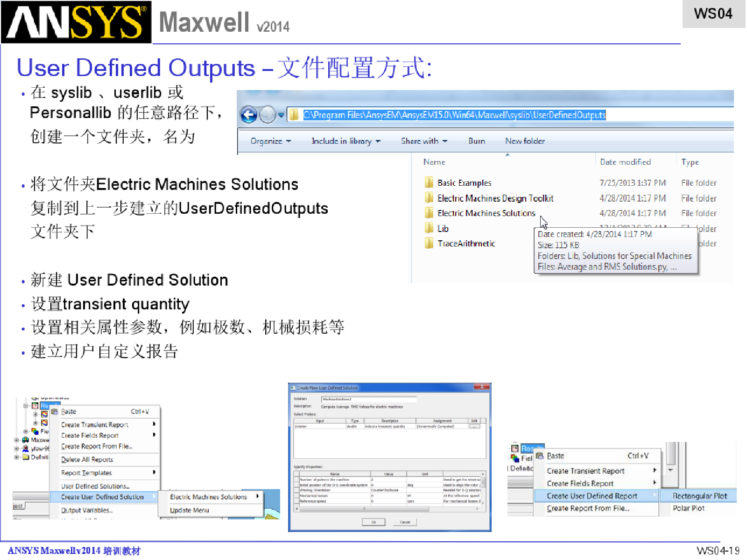Click the Edit '...' button in Solution row
Screen dimensions: 747x560
[474, 426]
